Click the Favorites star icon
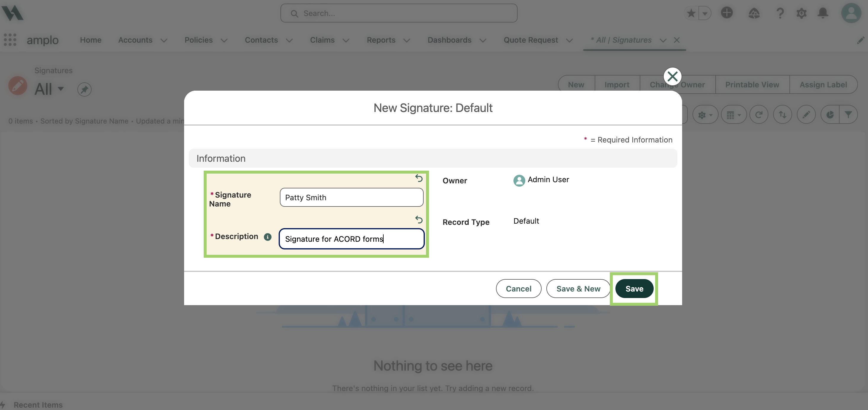The image size is (868, 410). [x=691, y=13]
